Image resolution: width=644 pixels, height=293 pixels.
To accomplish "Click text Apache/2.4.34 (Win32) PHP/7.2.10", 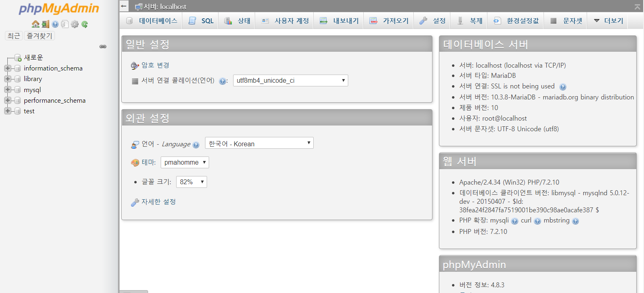I will pos(509,182).
